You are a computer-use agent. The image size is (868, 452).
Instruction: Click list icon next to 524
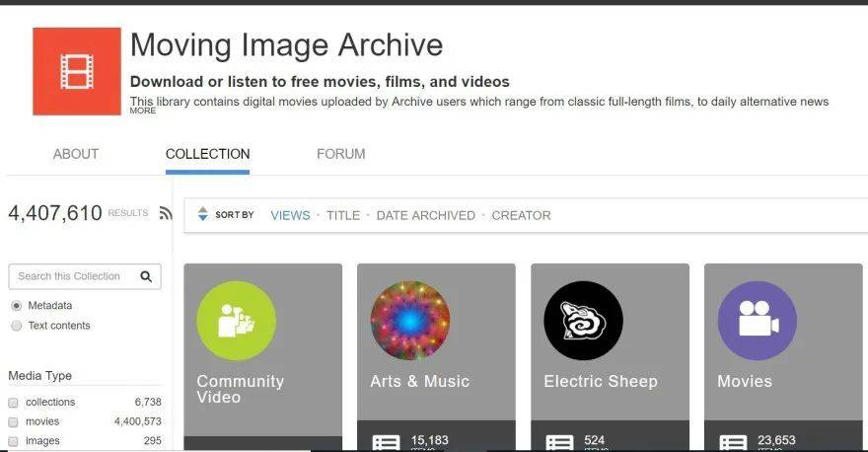559,442
